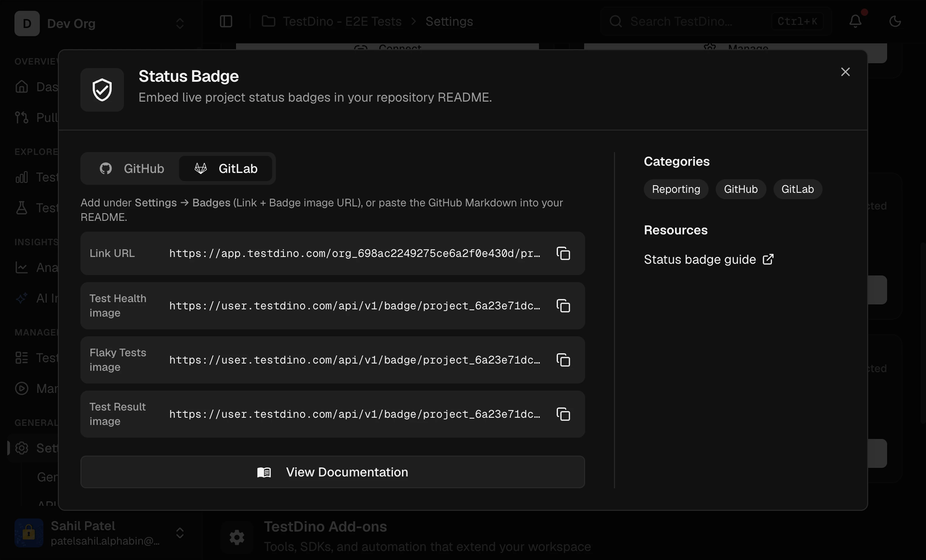Click the external link icon beside guide
Viewport: 926px width, 560px height.
coord(768,259)
